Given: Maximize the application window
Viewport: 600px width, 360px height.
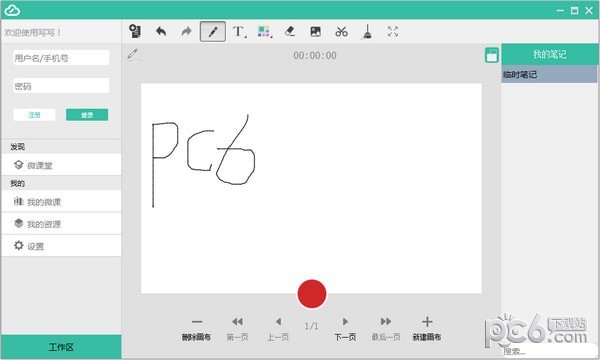Looking at the screenshot, I should pyautogui.click(x=574, y=11).
